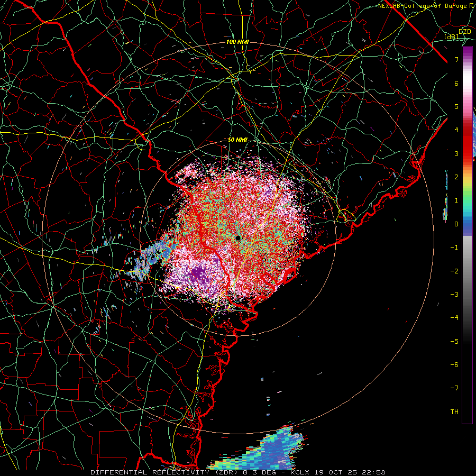
Task: Click the -4 value on the color scale
Action: 454,318
